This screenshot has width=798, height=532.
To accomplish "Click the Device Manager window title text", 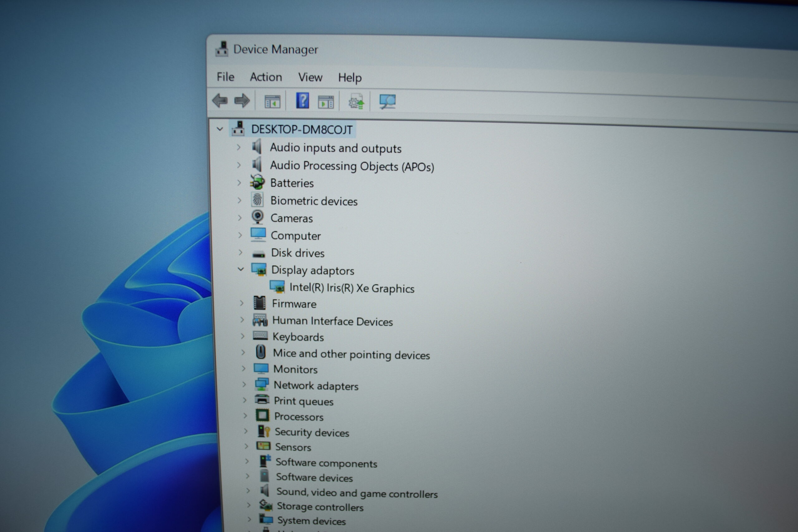I will [x=276, y=50].
